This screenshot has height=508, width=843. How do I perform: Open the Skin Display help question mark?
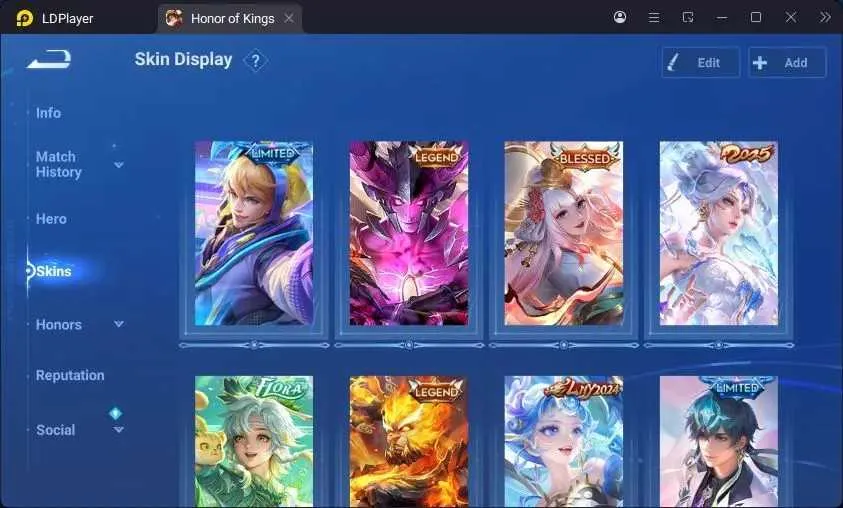pyautogui.click(x=255, y=61)
